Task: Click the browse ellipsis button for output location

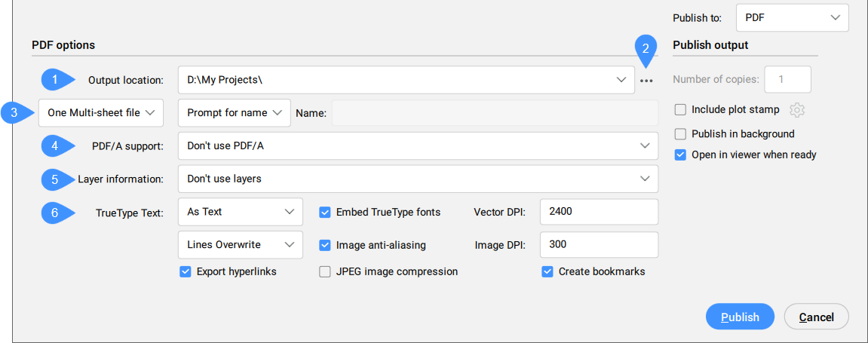Action: [646, 81]
